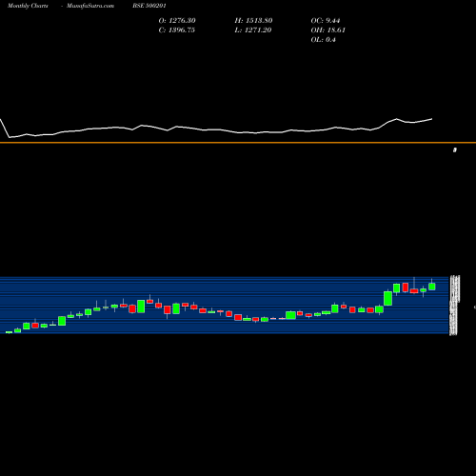Open the MunafaSutra.com label

pyautogui.click(x=90, y=6)
